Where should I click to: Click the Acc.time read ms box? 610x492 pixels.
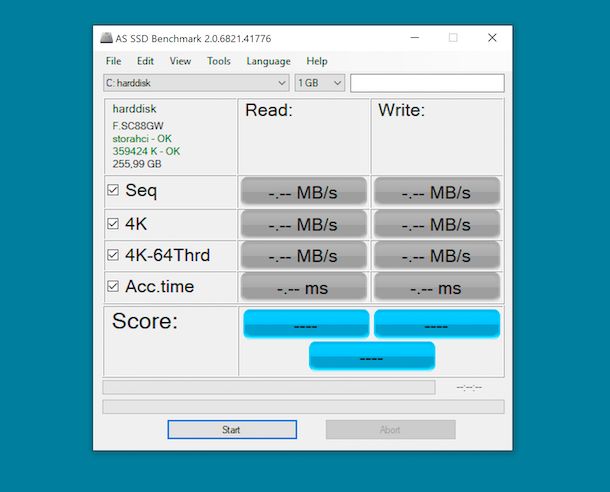pyautogui.click(x=304, y=287)
